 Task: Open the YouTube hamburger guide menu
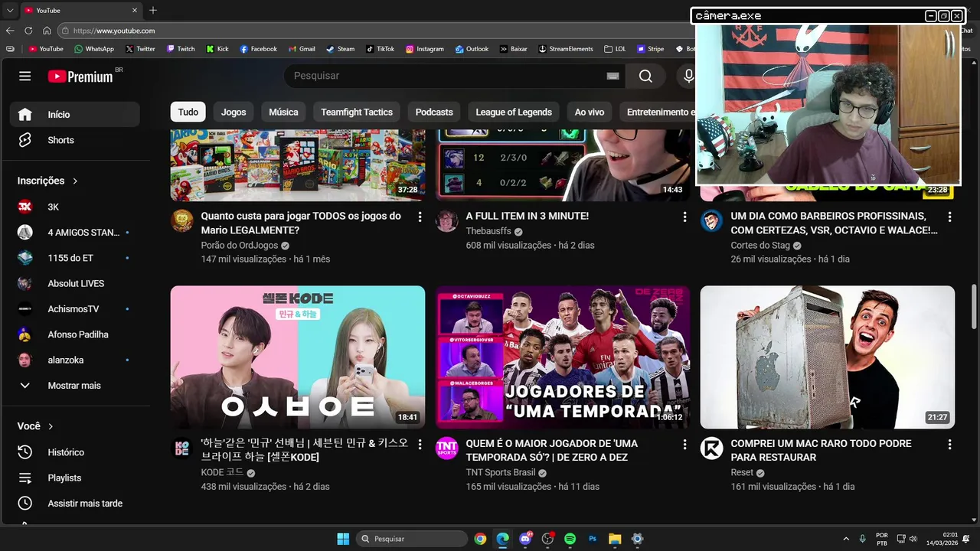coord(25,76)
